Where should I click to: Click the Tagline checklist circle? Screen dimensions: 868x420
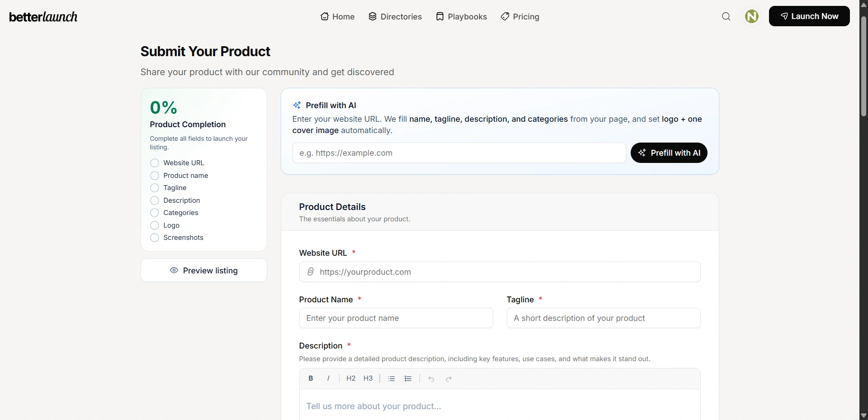click(155, 188)
